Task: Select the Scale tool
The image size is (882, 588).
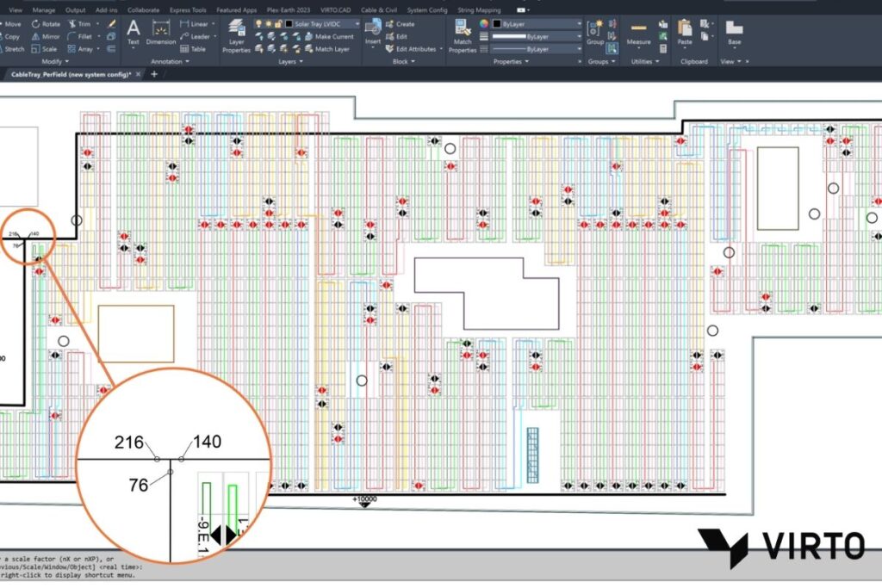Action: click(x=44, y=49)
